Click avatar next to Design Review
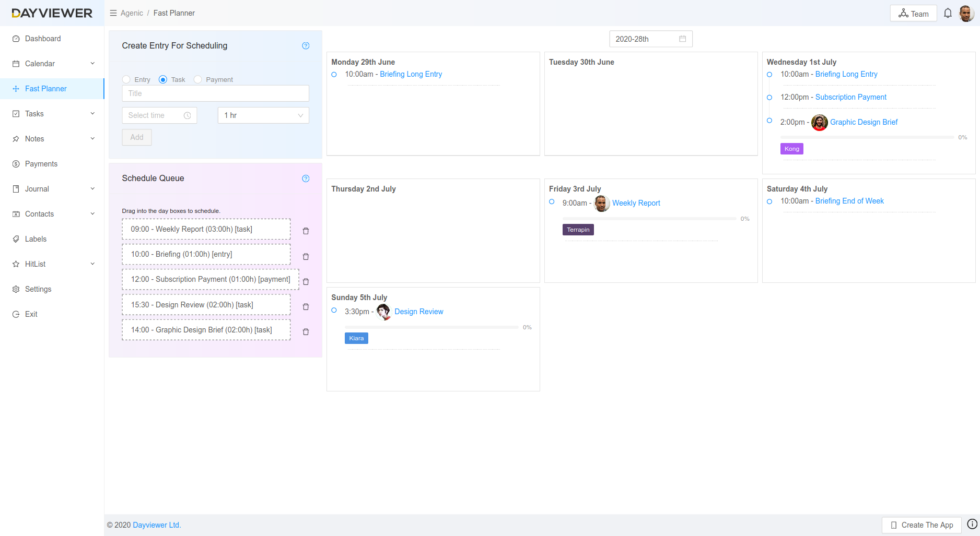980x536 pixels. click(x=384, y=312)
